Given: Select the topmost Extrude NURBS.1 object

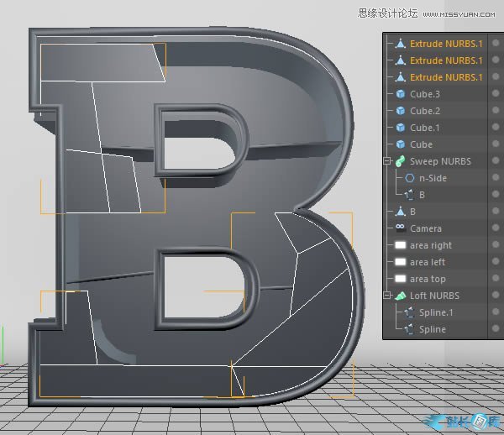Looking at the screenshot, I should [x=446, y=44].
